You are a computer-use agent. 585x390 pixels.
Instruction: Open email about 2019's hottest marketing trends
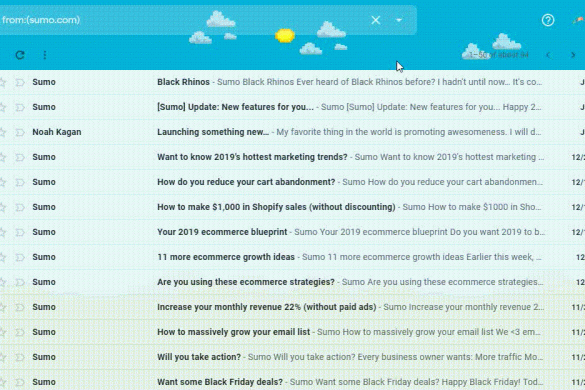point(292,157)
